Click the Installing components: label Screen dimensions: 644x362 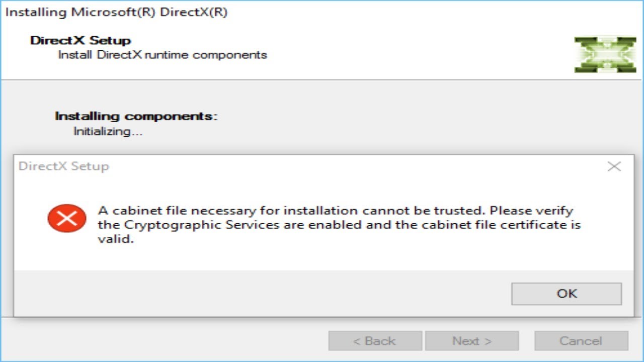tap(136, 116)
